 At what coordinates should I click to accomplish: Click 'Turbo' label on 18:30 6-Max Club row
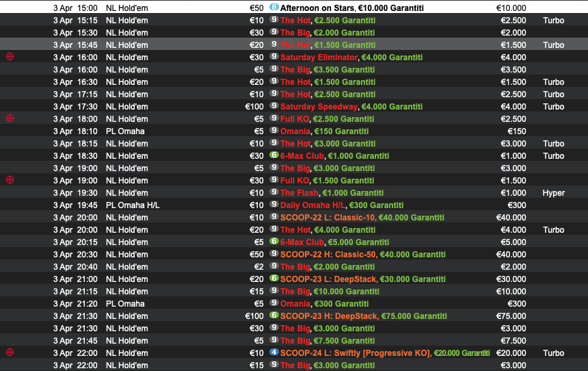[x=554, y=156]
